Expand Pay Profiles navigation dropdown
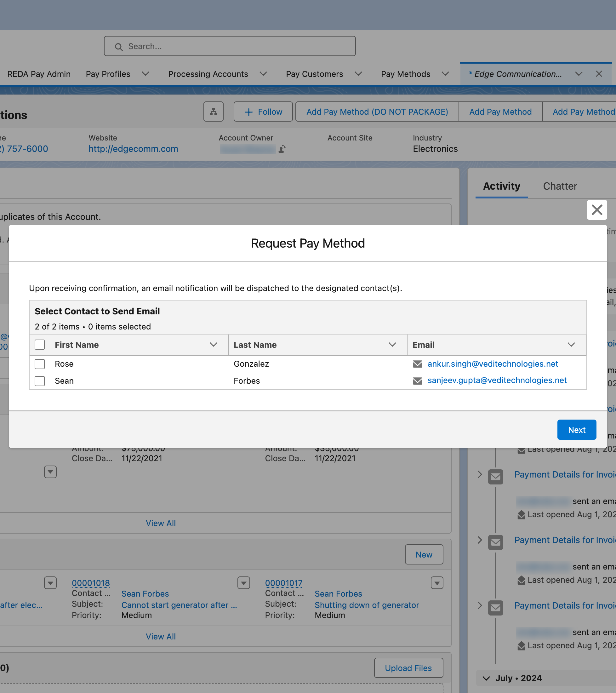This screenshot has width=616, height=693. pos(145,74)
